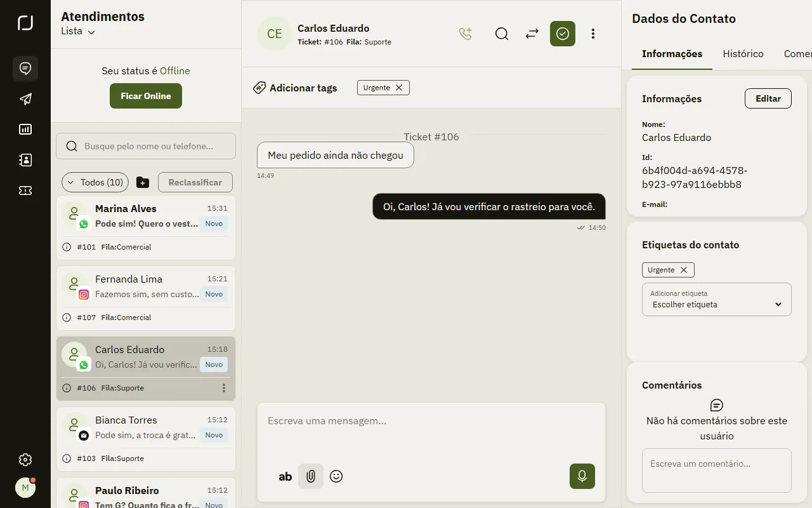Click the Editar contact button

pos(768,98)
